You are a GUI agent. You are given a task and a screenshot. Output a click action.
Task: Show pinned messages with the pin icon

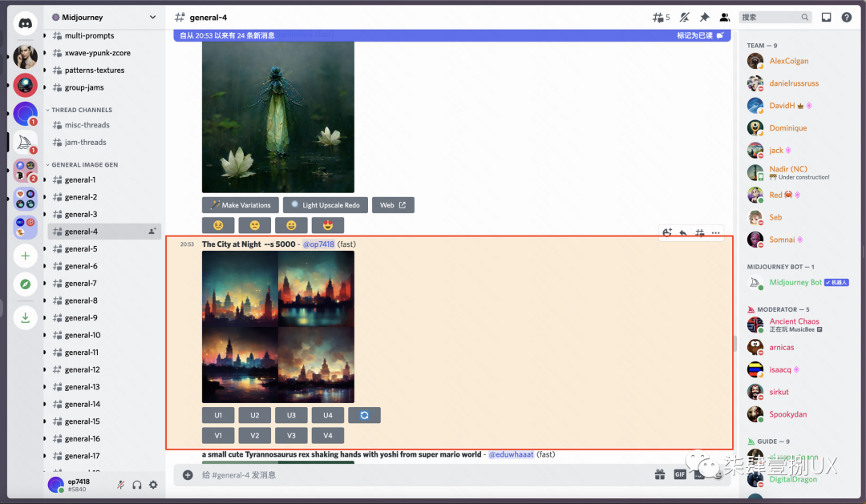point(704,18)
